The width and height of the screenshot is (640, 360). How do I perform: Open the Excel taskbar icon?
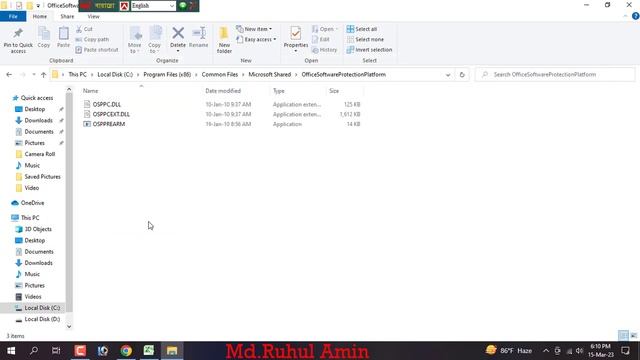(x=149, y=351)
